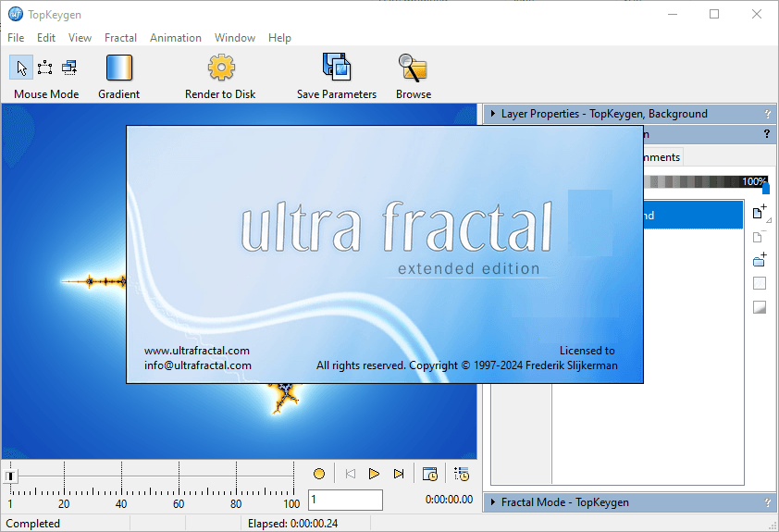Delete the layer using minus-page icon
779x532 pixels.
pyautogui.click(x=760, y=236)
